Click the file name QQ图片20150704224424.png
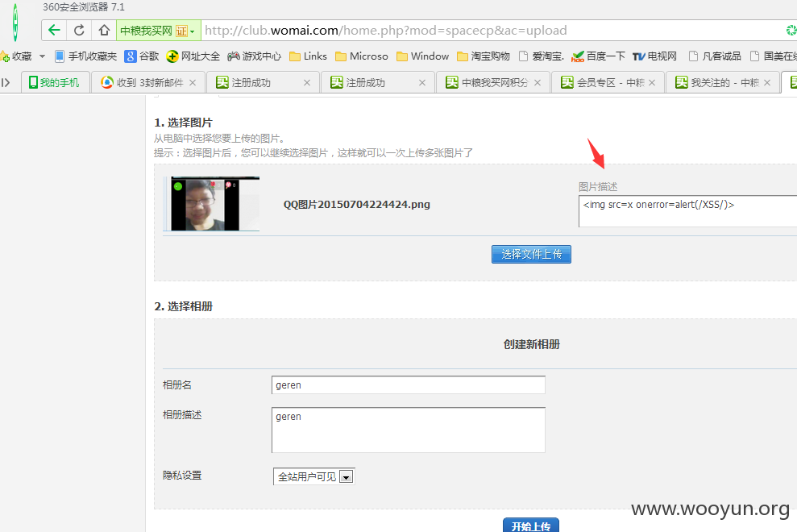797x532 pixels. pos(357,205)
